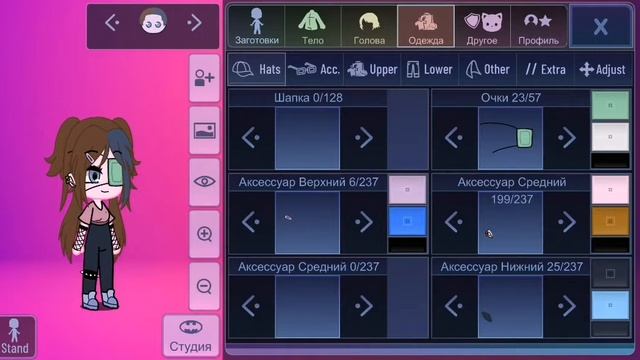Pick light blue Аксессуар Нижний swatch
The width and height of the screenshot is (640, 360).
pos(610,305)
